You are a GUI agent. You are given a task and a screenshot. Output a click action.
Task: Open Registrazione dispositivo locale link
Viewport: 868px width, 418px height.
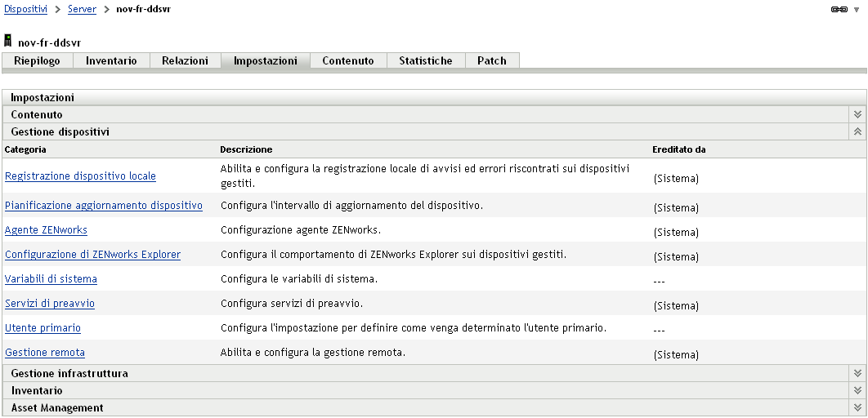(80, 176)
